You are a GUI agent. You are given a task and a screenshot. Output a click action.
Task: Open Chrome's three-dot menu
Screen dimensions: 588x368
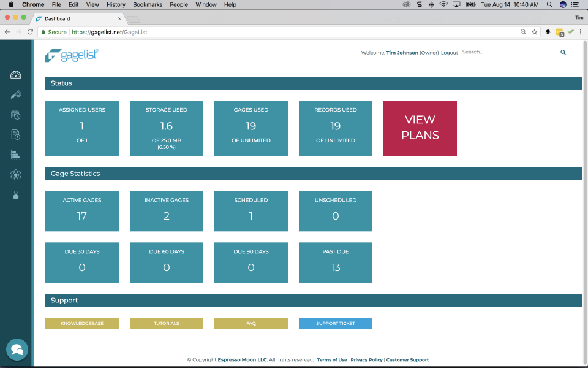click(x=581, y=31)
